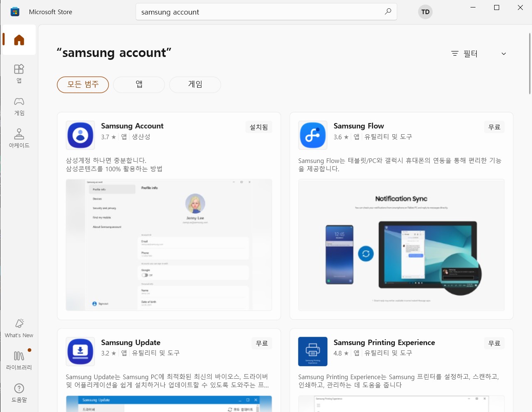Click the Samsung Update description text
532x412 pixels.
coord(167,381)
